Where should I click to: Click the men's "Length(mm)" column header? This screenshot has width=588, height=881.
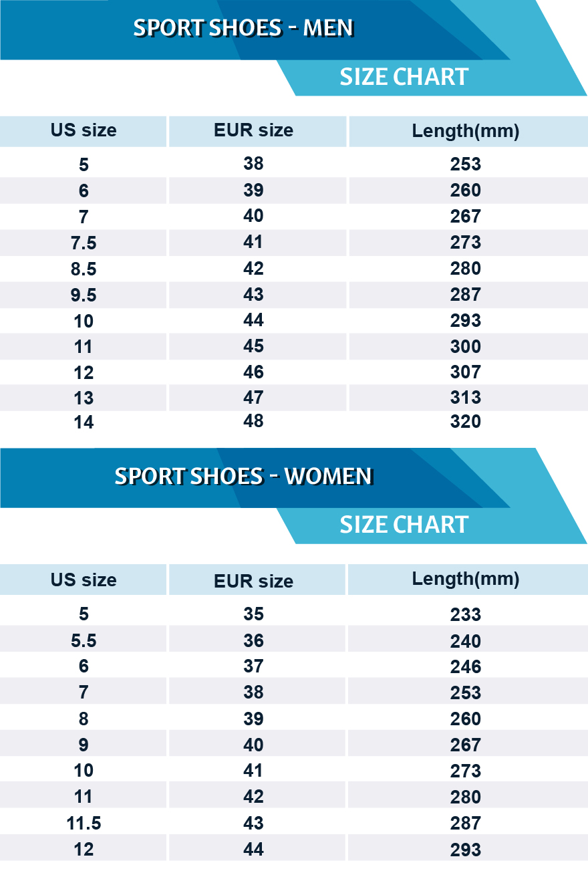coord(466,131)
